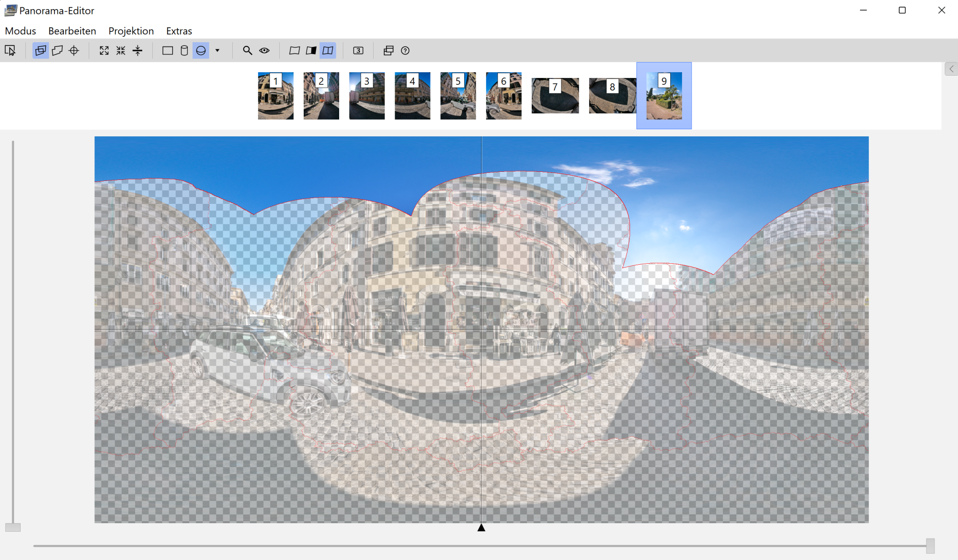
Task: Select the cylindrical projection icon
Action: (x=184, y=50)
